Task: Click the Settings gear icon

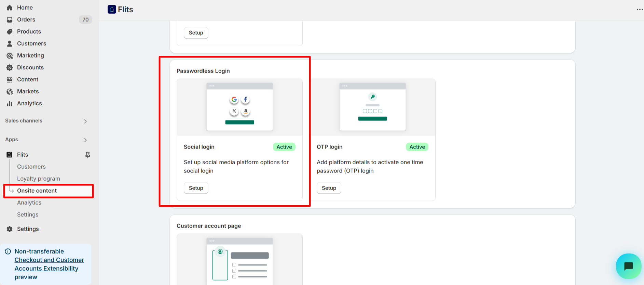Action: (x=10, y=229)
